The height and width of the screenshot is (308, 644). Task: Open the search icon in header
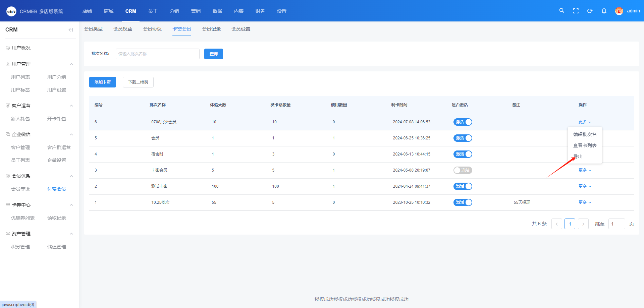coord(561,11)
